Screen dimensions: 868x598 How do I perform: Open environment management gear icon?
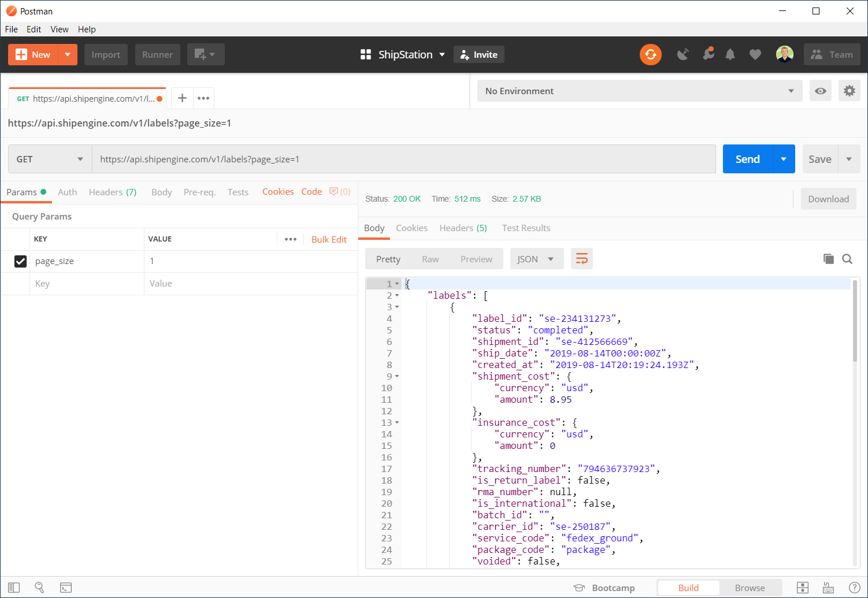point(849,91)
